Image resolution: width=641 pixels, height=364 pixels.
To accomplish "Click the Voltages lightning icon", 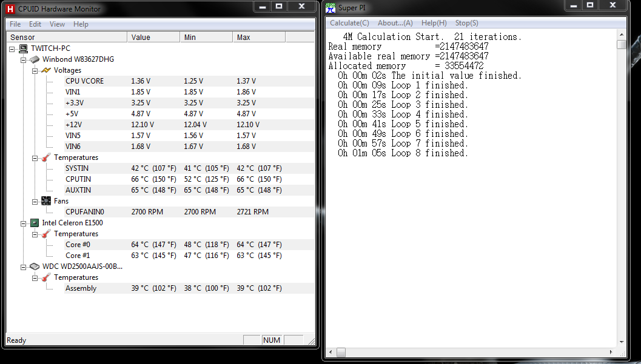I will pyautogui.click(x=46, y=70).
